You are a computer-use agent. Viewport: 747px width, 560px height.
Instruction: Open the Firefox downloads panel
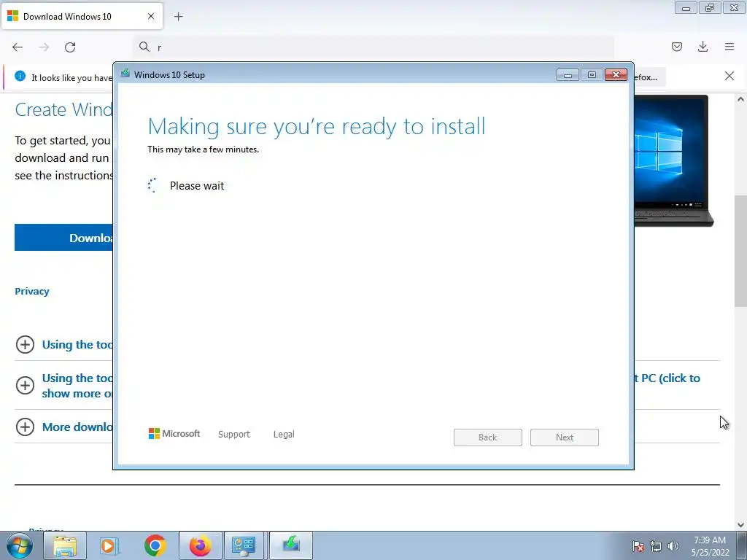point(703,47)
